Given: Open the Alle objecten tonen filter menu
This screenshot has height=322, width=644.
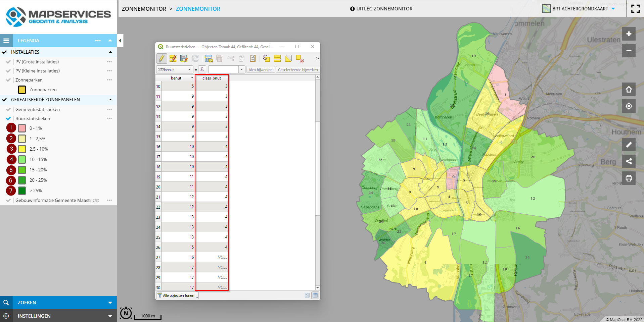Looking at the screenshot, I should coord(178,296).
